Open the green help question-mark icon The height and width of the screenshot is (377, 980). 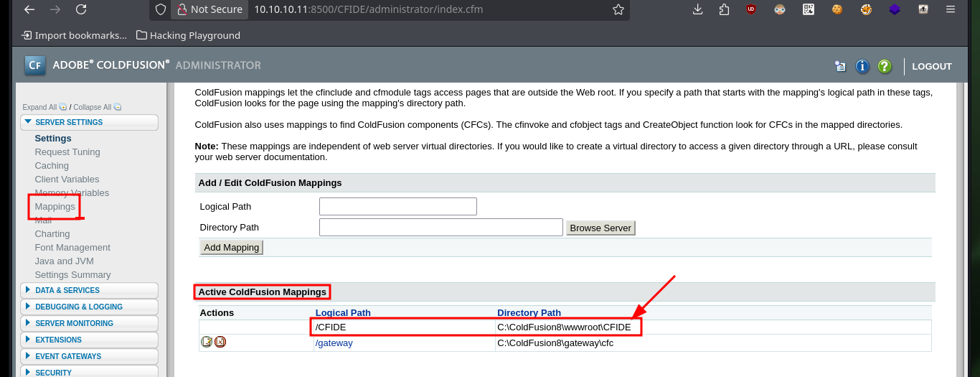885,66
